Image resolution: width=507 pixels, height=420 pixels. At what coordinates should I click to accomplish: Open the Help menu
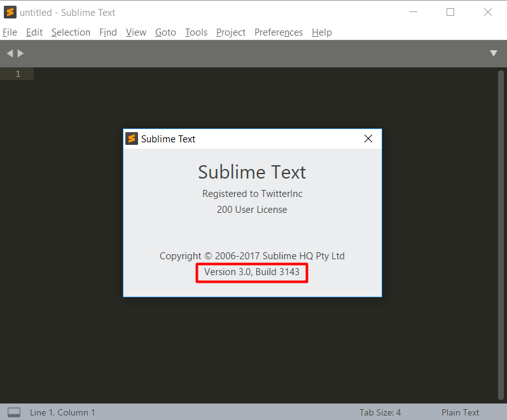tap(322, 32)
